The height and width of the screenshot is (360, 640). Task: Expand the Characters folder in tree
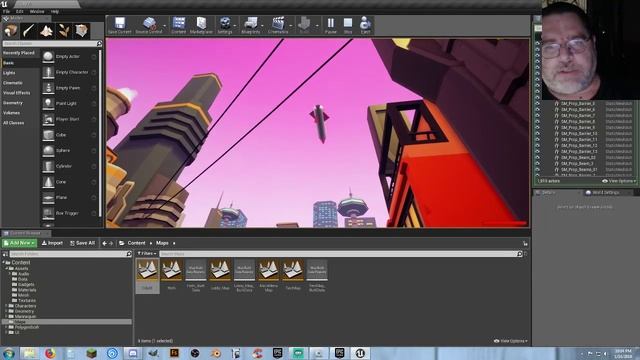[x=7, y=306]
